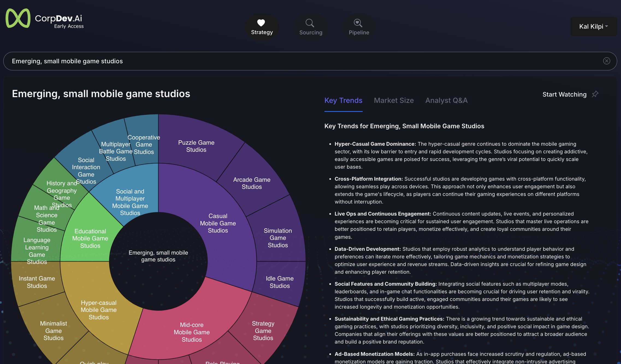The width and height of the screenshot is (621, 364).
Task: Select the Pipeline label in navigation
Action: coord(359,32)
